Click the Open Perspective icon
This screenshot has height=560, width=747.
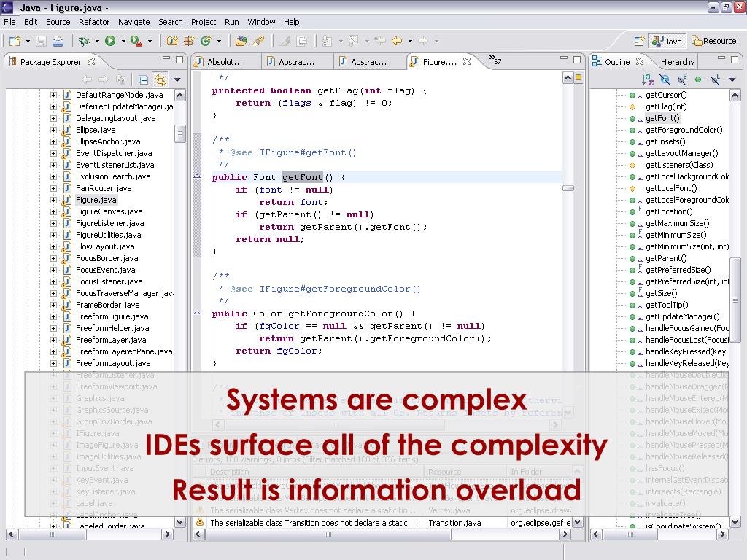point(639,42)
